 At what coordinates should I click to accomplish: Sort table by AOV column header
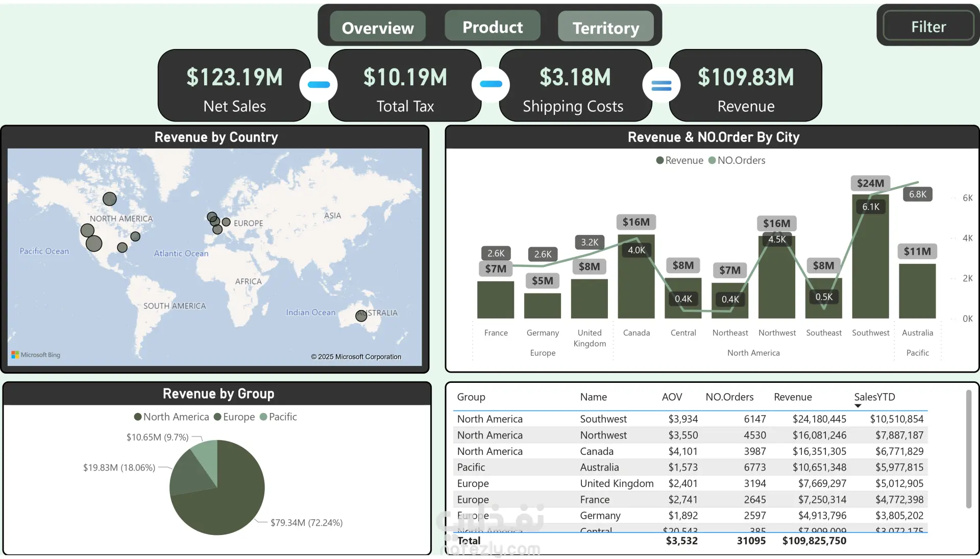click(x=672, y=397)
